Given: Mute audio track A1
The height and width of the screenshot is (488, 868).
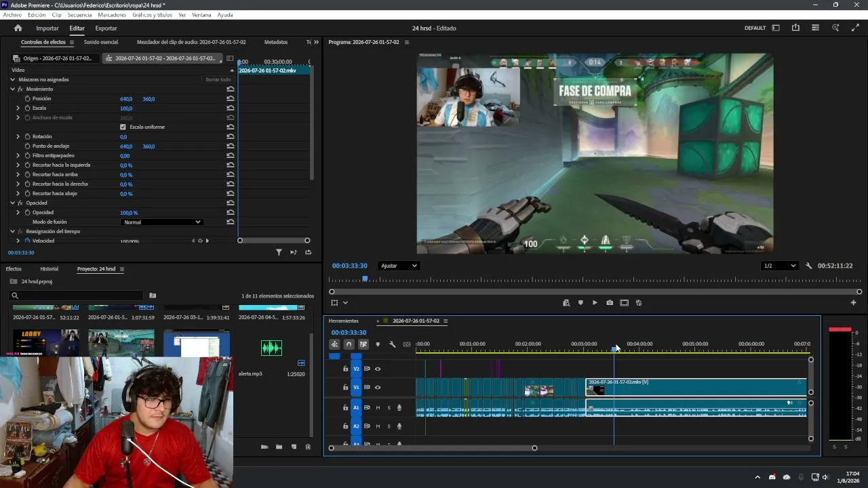Looking at the screenshot, I should click(378, 407).
